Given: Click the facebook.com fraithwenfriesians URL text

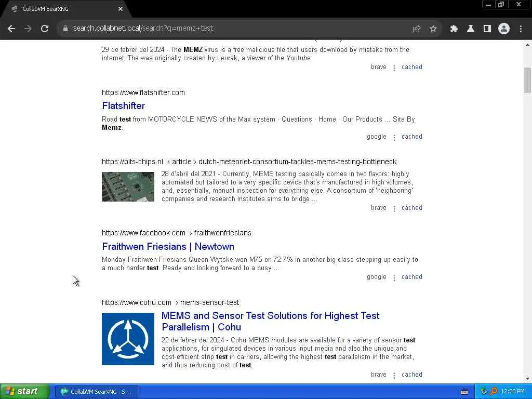Looking at the screenshot, I should 177,233.
